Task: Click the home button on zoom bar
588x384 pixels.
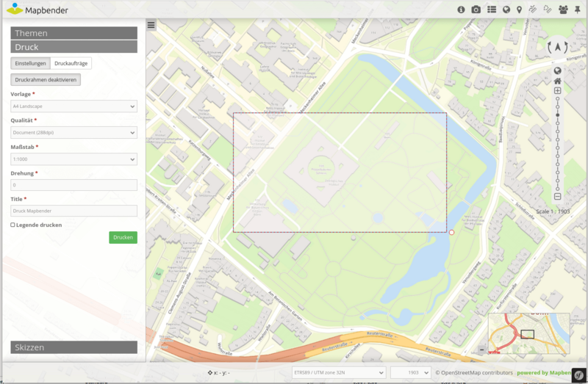Action: (x=558, y=81)
